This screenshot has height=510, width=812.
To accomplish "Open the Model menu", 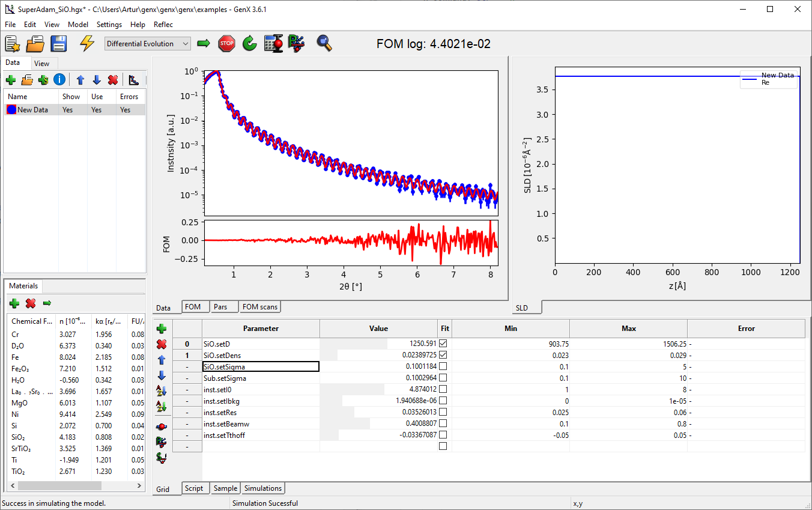I will pyautogui.click(x=78, y=25).
